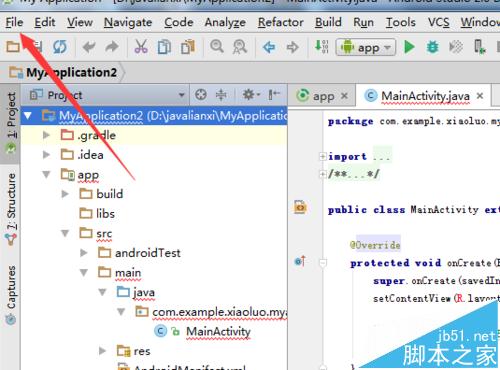The image size is (500, 370).
Task: Expand the build folder
Action: coord(65,194)
